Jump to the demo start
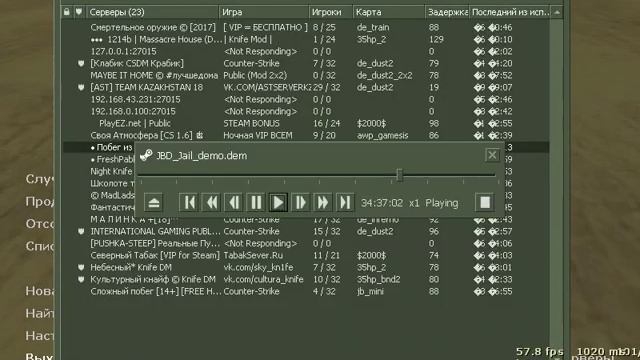The image size is (640, 360). point(189,202)
